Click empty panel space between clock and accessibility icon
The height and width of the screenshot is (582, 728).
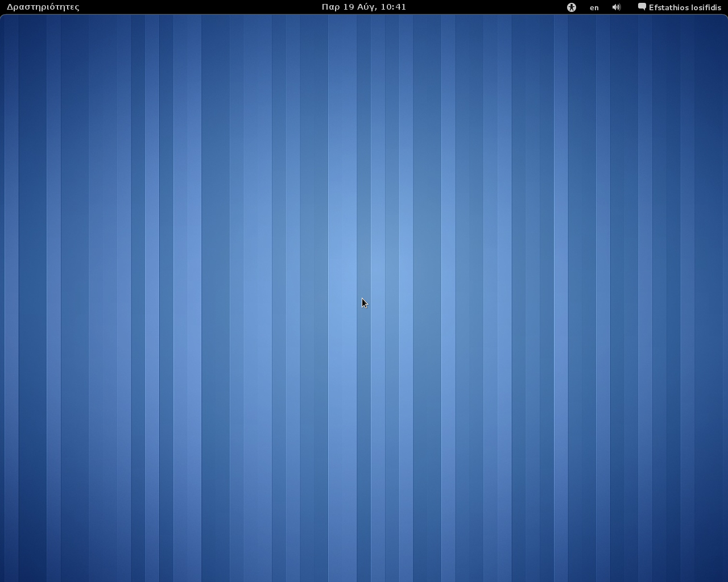click(x=483, y=7)
